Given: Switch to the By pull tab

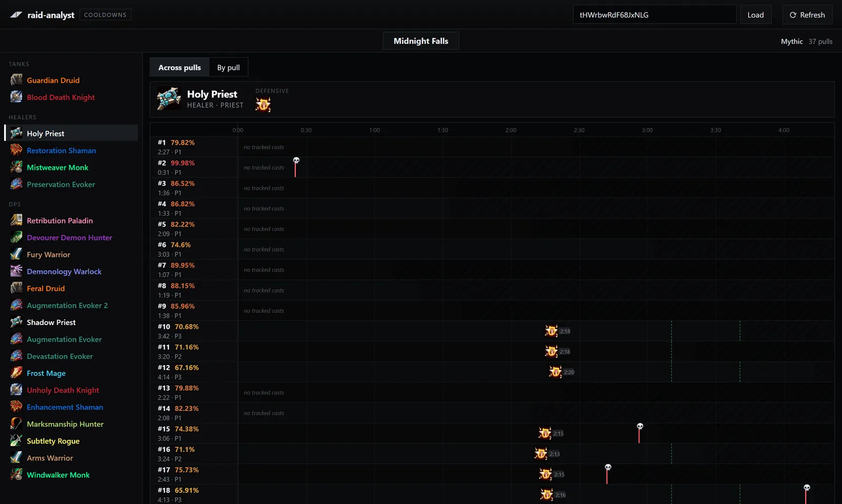Looking at the screenshot, I should point(228,67).
